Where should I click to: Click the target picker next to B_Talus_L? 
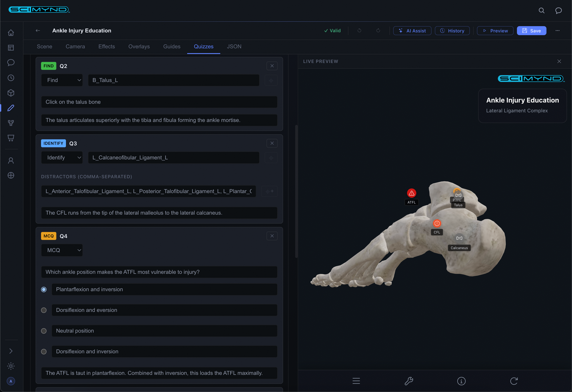(x=271, y=80)
